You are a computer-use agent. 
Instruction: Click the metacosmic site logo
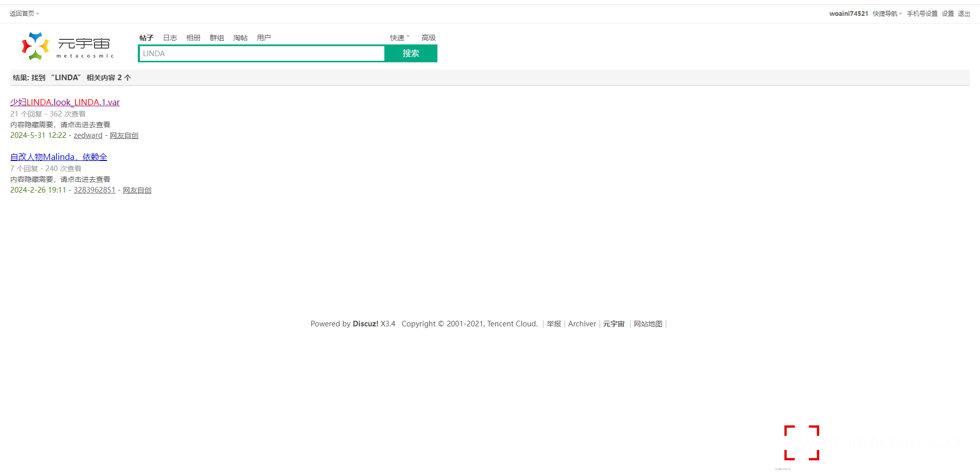point(67,46)
